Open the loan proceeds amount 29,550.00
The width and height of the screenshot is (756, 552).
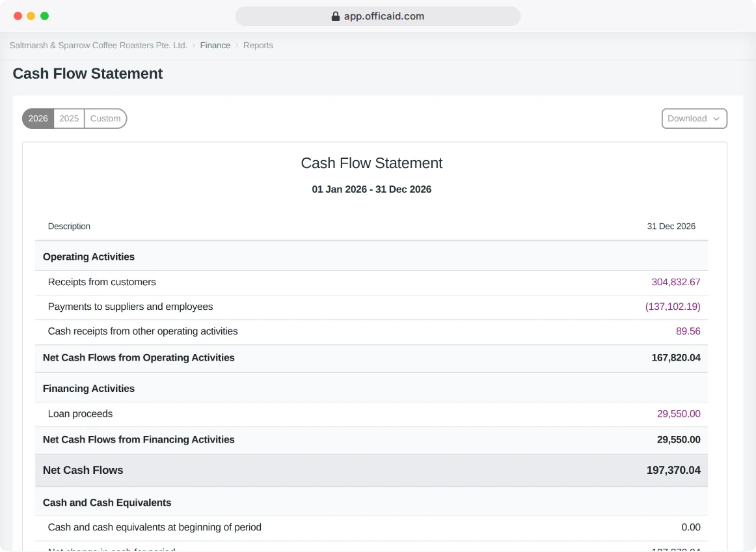point(679,414)
